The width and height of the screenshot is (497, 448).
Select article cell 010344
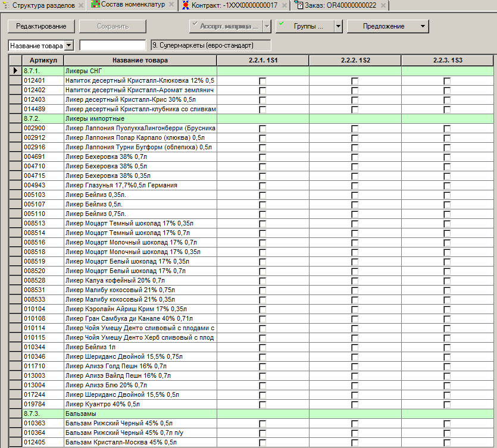click(43, 347)
